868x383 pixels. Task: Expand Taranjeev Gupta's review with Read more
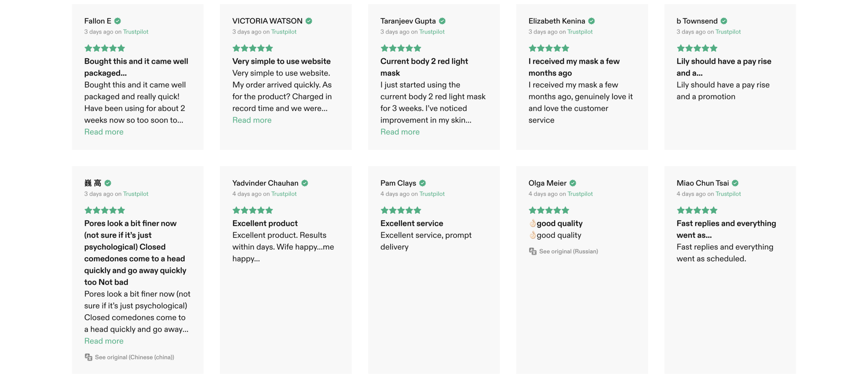[x=400, y=132]
